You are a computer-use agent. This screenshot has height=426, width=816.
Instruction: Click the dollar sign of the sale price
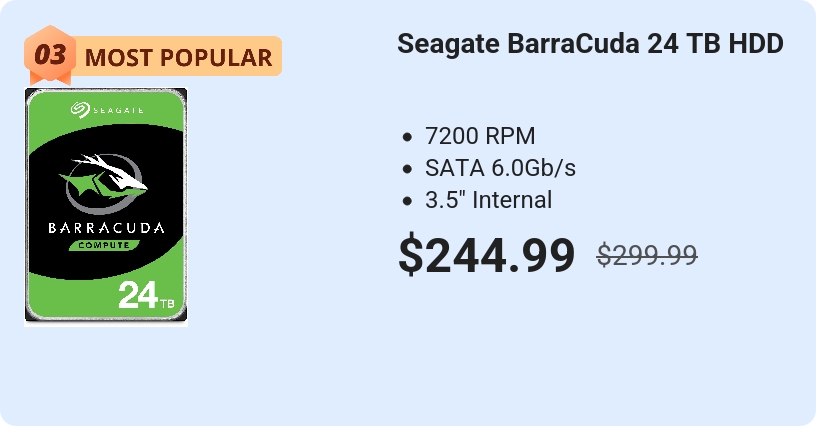coord(411,255)
